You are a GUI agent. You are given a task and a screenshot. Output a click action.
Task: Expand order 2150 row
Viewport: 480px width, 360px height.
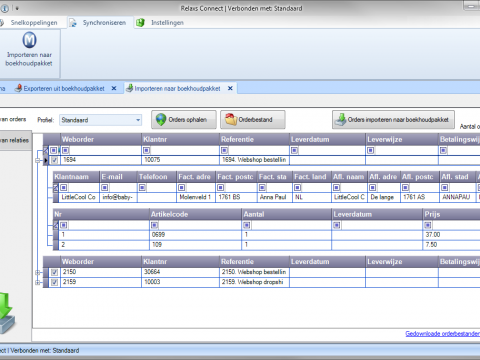click(x=37, y=272)
